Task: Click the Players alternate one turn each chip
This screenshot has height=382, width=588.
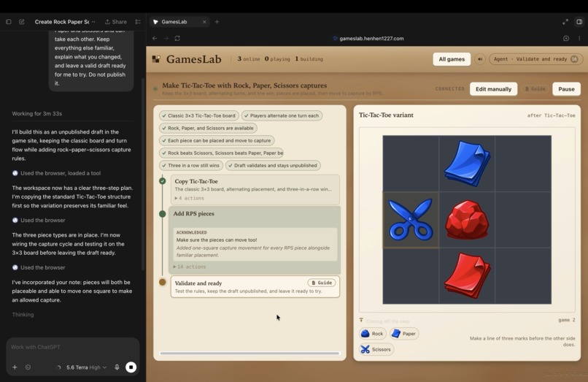Action: click(x=282, y=115)
